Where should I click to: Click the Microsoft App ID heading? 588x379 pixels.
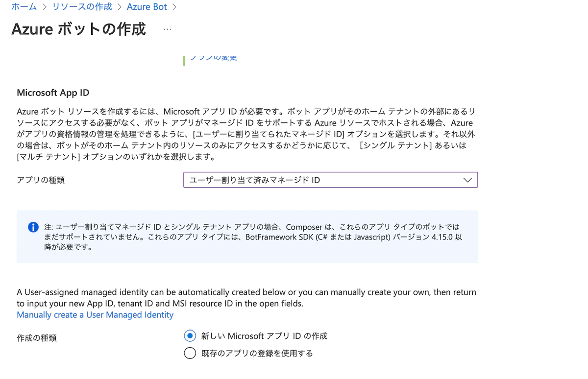(53, 93)
